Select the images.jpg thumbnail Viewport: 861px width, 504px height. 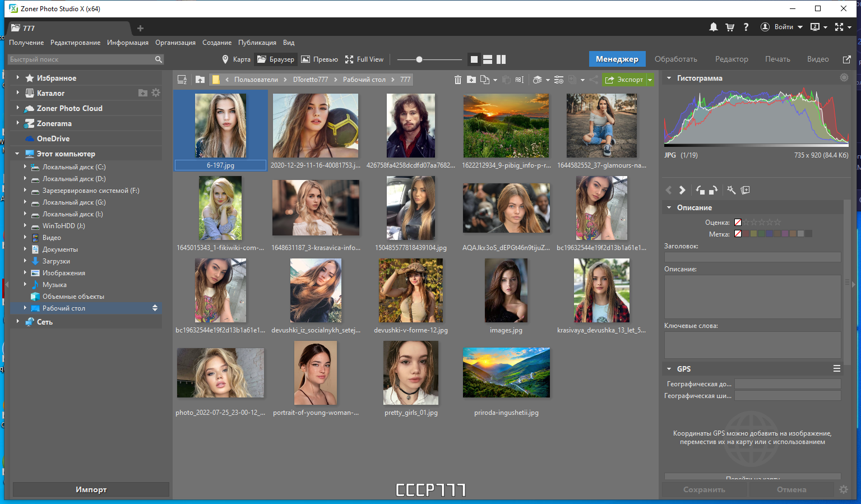pyautogui.click(x=506, y=290)
